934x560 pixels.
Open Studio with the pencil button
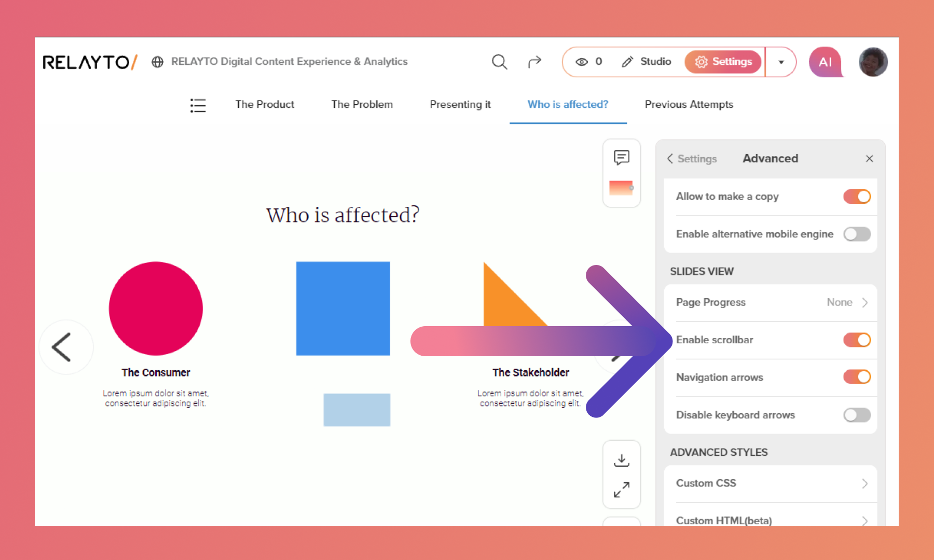(646, 62)
